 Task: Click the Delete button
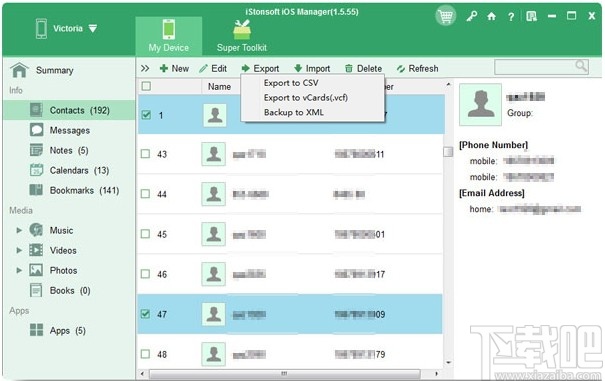[x=363, y=68]
